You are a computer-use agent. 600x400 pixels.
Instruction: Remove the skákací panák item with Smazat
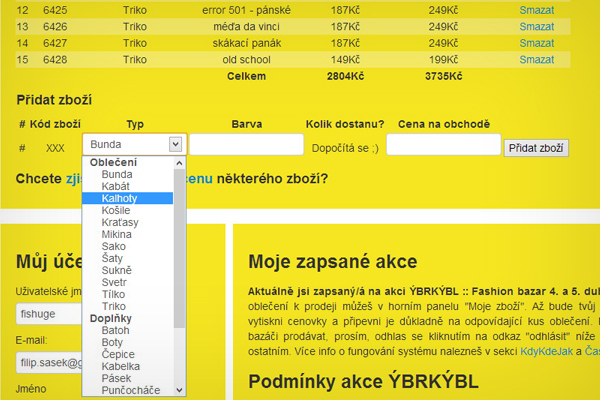coord(536,43)
